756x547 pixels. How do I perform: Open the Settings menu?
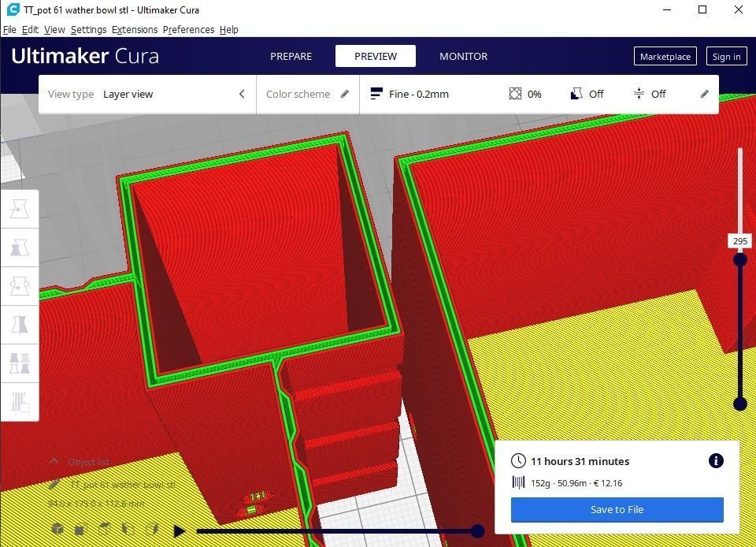pos(89,29)
